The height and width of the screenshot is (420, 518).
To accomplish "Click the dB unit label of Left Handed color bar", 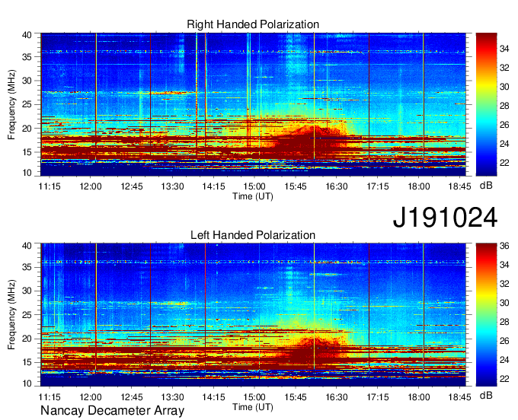I will [x=486, y=396].
